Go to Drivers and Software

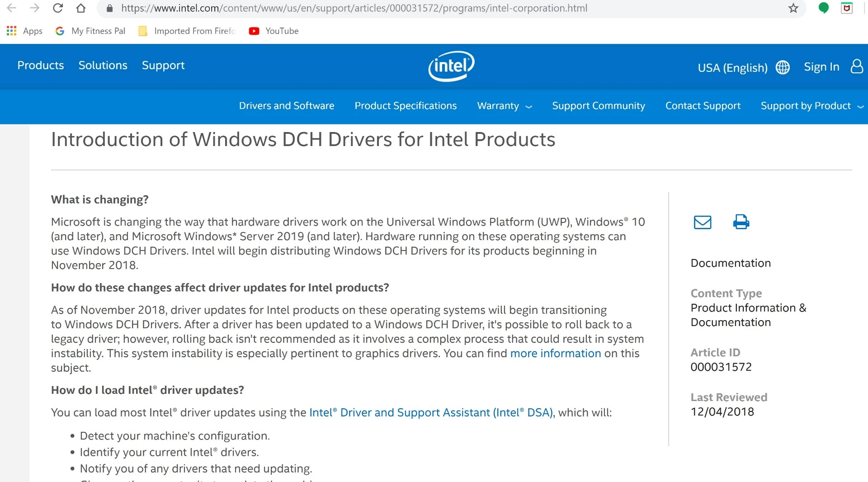click(287, 106)
